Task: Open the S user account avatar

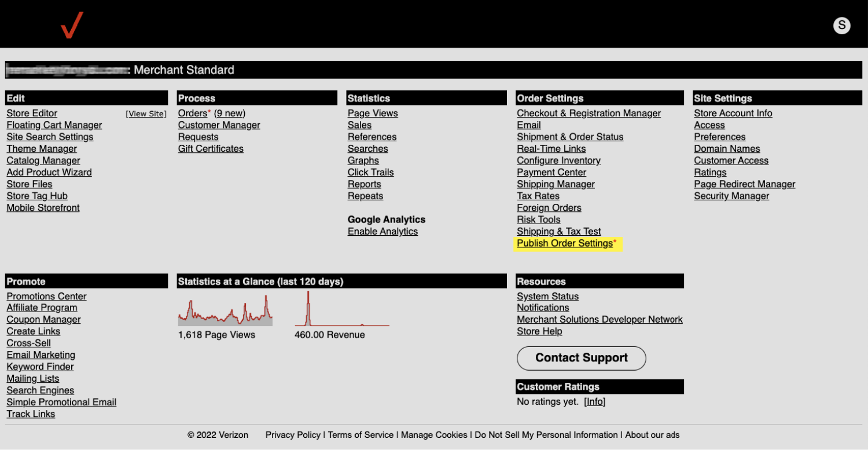Action: coord(841,25)
